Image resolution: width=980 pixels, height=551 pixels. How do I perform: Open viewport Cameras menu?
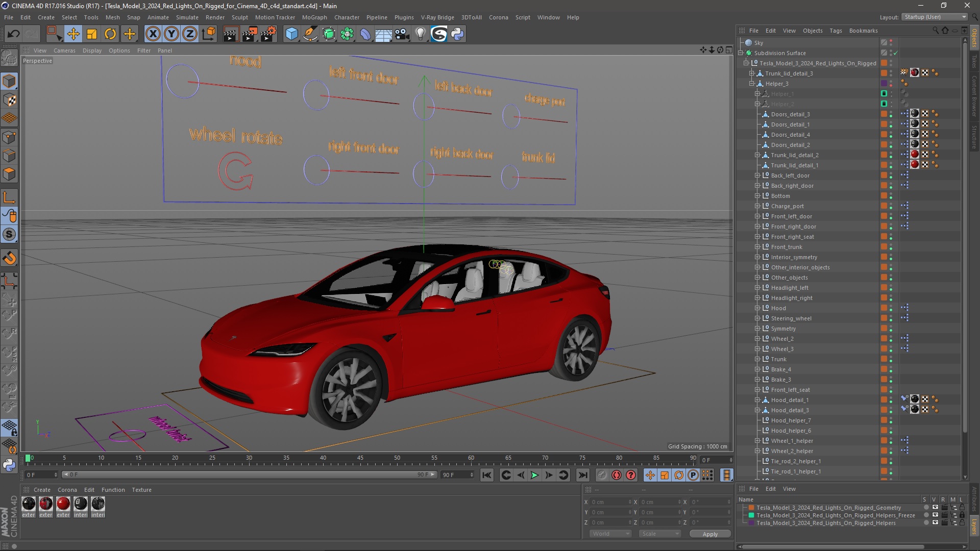click(x=64, y=51)
